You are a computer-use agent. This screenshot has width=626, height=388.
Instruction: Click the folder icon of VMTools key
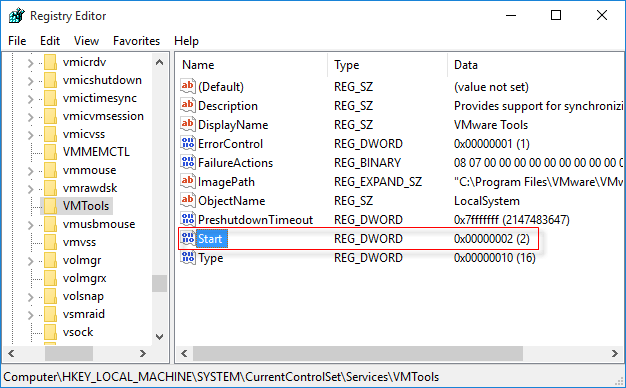pos(50,206)
